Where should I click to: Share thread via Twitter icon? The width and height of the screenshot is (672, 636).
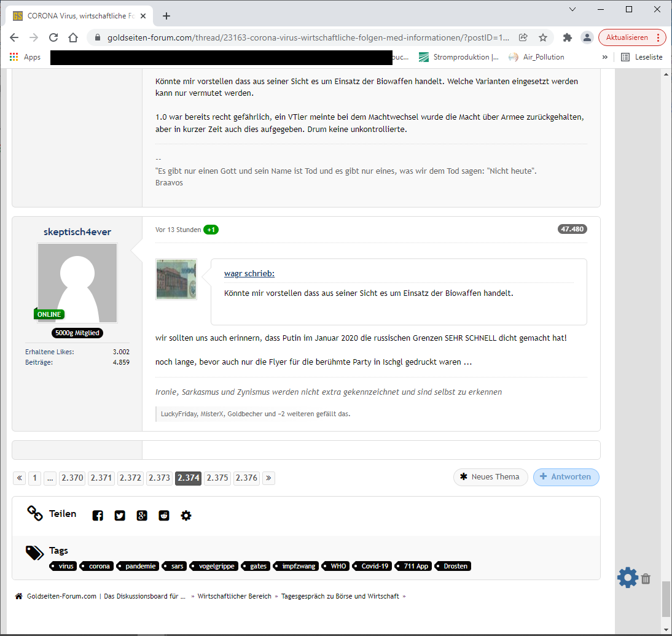tap(120, 516)
